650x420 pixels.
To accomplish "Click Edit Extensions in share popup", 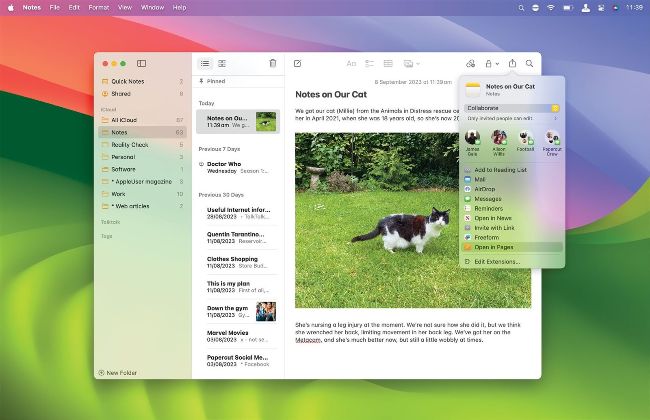I will click(497, 260).
